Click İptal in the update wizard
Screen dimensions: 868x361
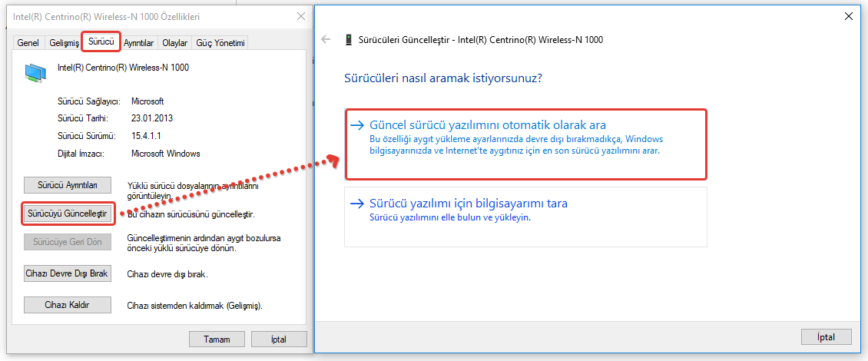[x=826, y=337]
